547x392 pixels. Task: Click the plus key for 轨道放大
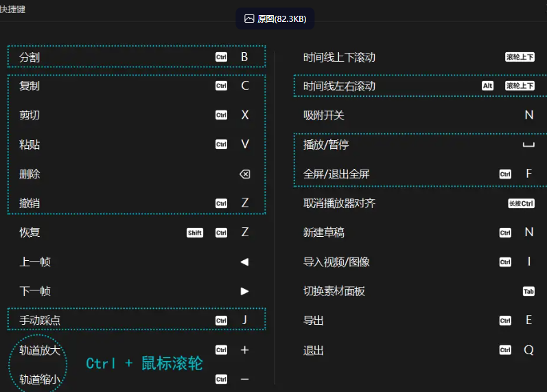click(x=244, y=350)
